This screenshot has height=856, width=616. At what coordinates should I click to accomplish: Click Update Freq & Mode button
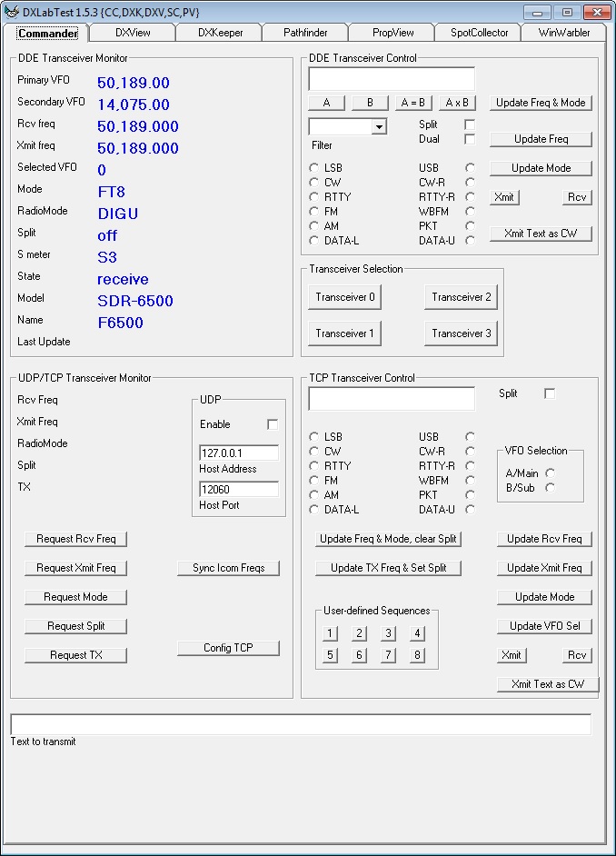point(541,103)
